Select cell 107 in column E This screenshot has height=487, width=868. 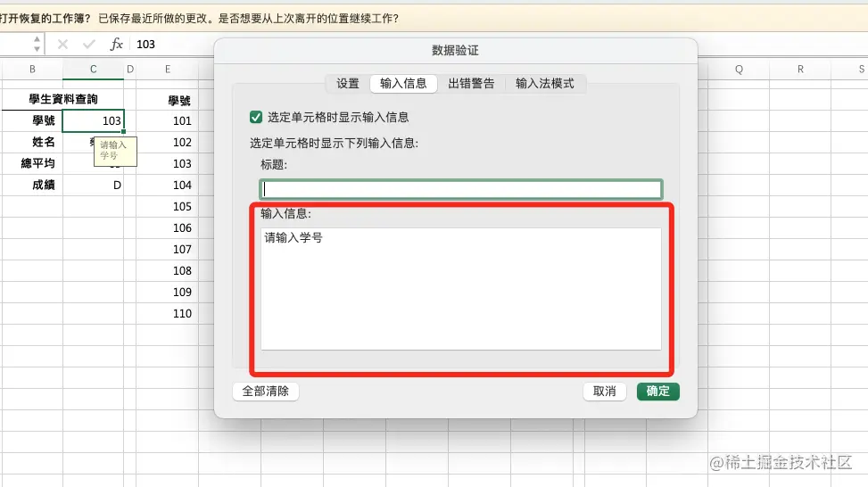[167, 249]
